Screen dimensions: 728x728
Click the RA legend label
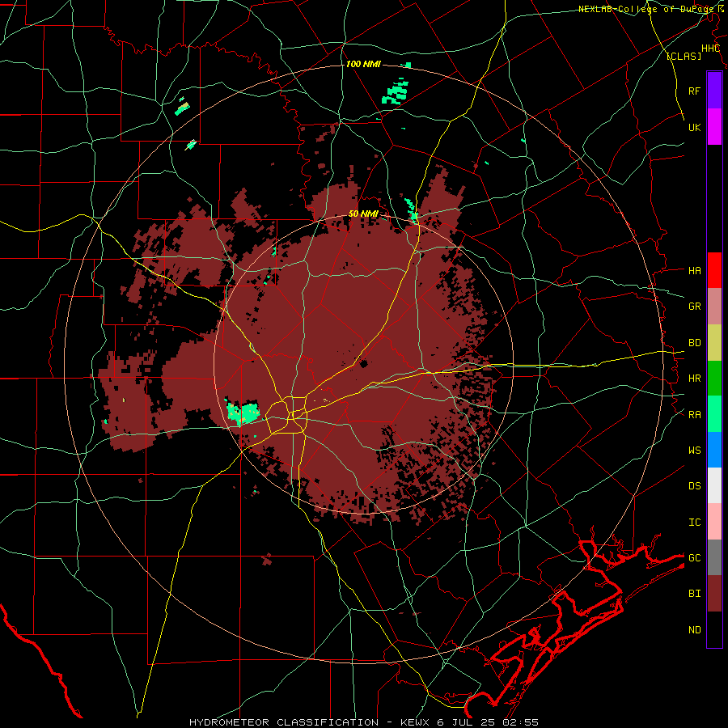(694, 414)
